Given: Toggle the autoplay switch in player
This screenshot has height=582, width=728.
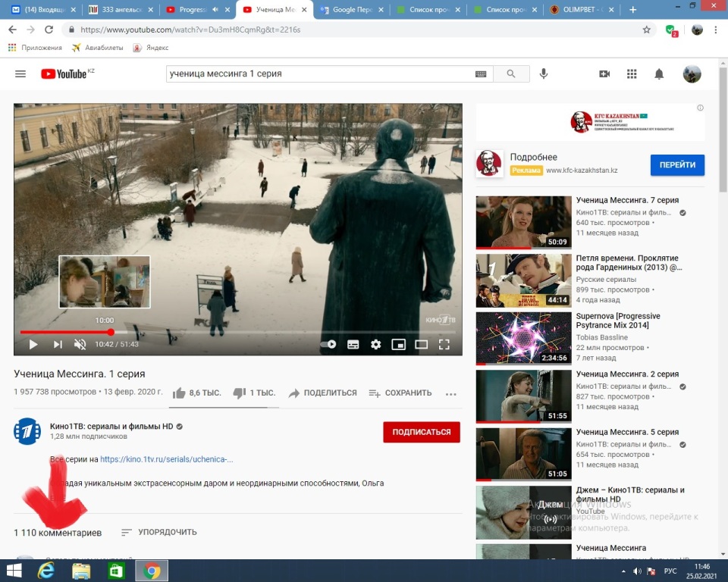Looking at the screenshot, I should point(329,344).
